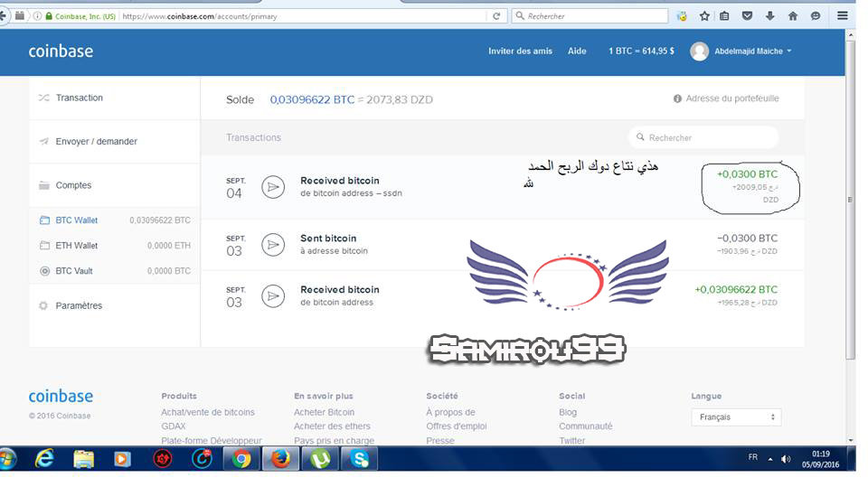Click the Comptes folder icon

click(x=43, y=185)
